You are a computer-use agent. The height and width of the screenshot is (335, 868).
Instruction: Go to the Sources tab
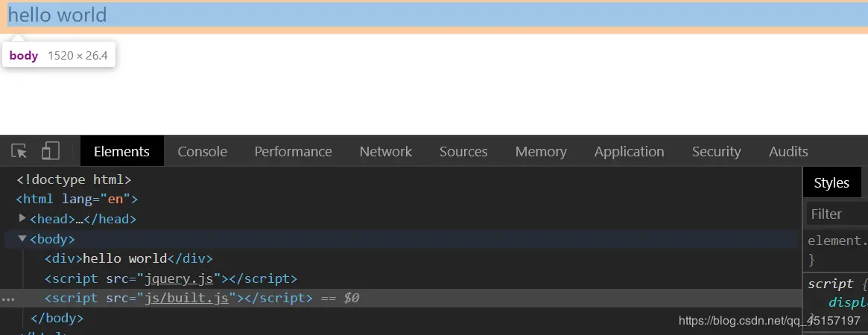click(x=463, y=151)
